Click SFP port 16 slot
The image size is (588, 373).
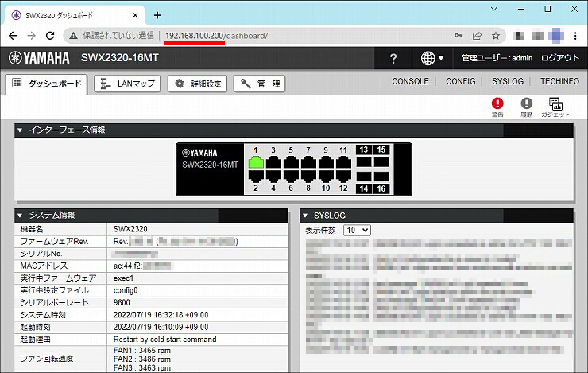pyautogui.click(x=381, y=177)
